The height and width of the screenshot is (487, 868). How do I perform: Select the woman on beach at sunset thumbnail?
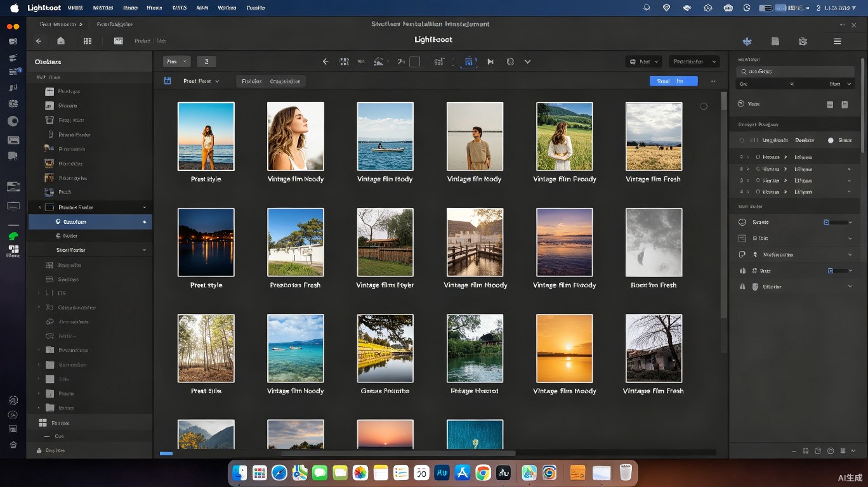pyautogui.click(x=206, y=136)
